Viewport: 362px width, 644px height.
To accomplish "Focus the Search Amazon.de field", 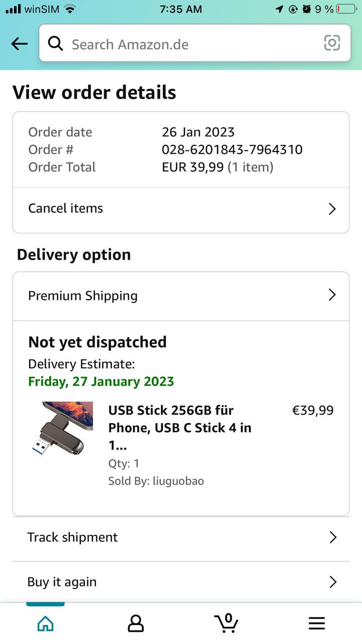I will pyautogui.click(x=191, y=44).
